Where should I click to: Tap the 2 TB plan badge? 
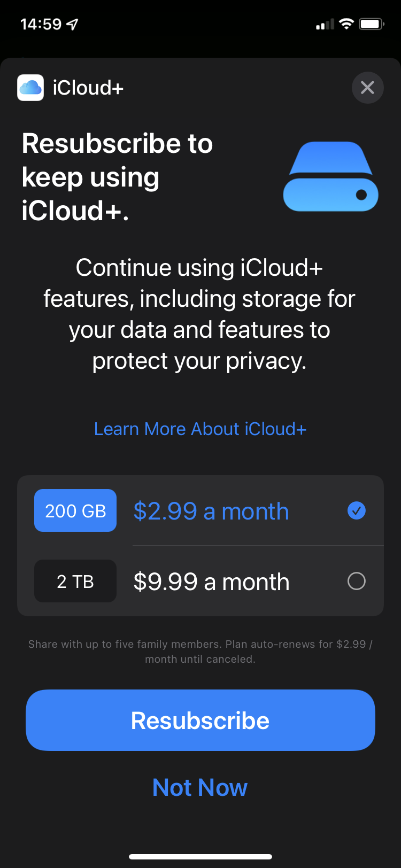point(75,581)
